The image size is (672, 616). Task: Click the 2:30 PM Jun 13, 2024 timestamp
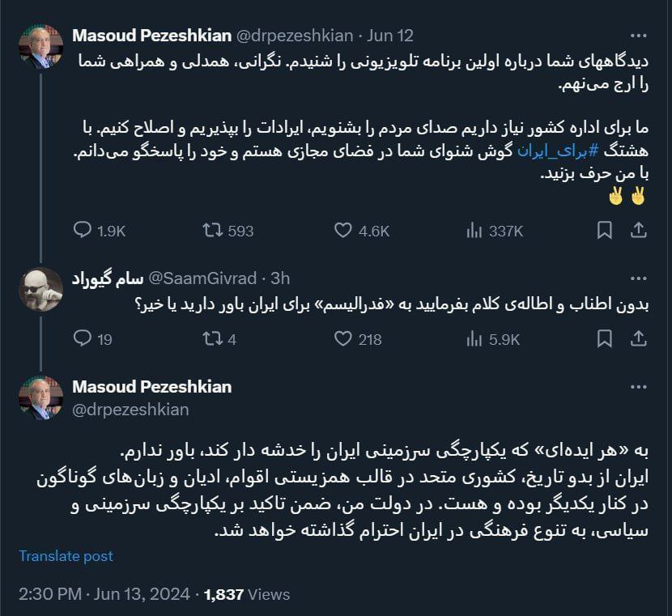pos(104,594)
